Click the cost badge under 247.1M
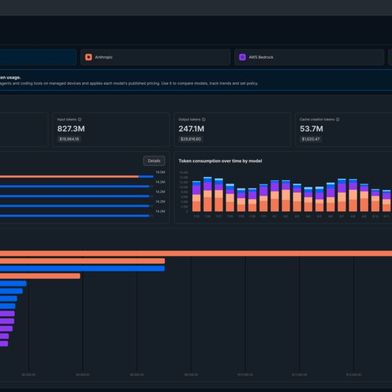Viewport: 392px width, 392px height. coord(191,139)
